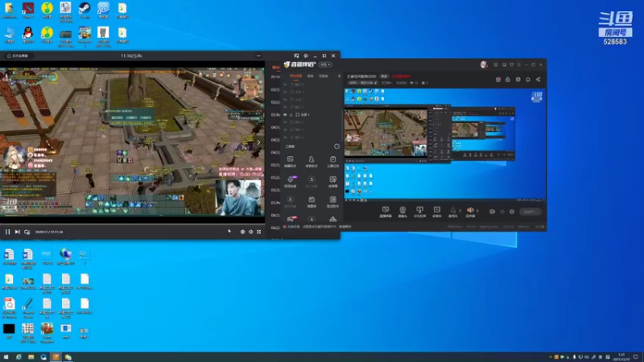This screenshot has height=362, width=644.
Task: Click the round icon left of player volume
Action: coord(242,232)
